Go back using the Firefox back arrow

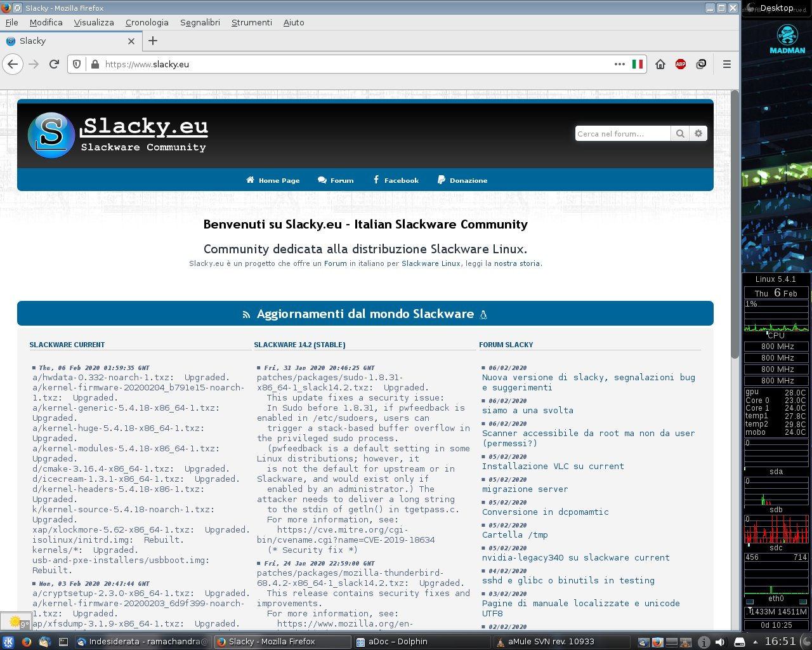13,64
